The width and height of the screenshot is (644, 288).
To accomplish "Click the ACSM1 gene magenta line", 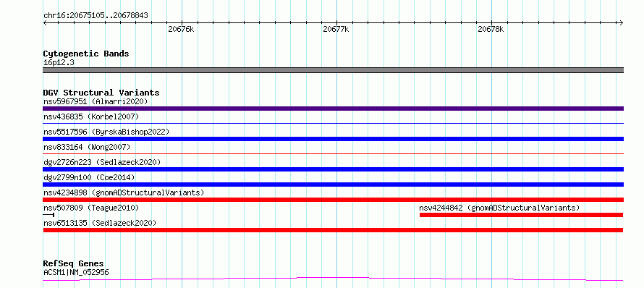I will (x=333, y=279).
